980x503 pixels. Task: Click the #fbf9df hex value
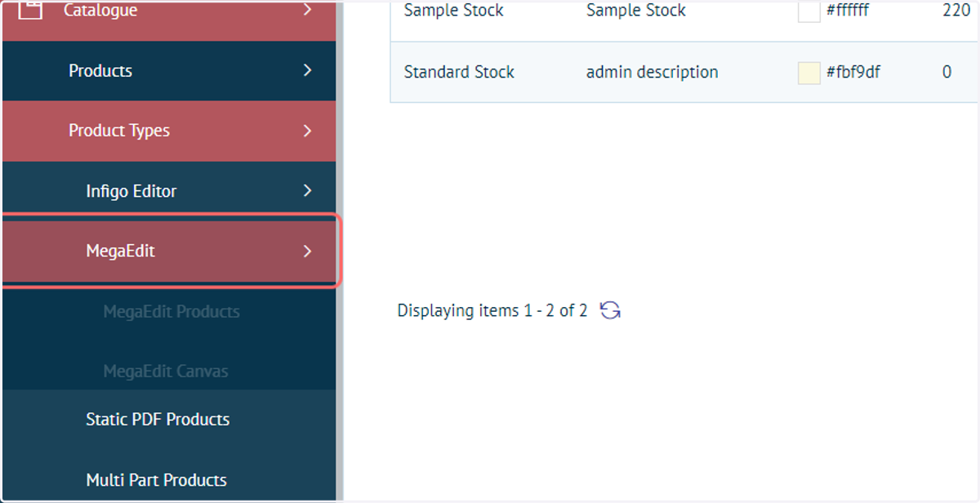pos(853,72)
